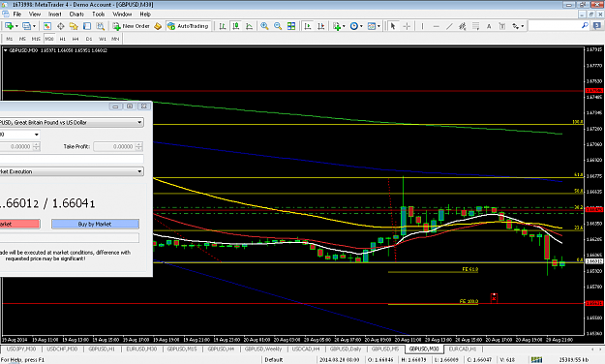Select the Cursor arrow tool
The width and height of the screenshot is (605, 364).
[x=393, y=26]
